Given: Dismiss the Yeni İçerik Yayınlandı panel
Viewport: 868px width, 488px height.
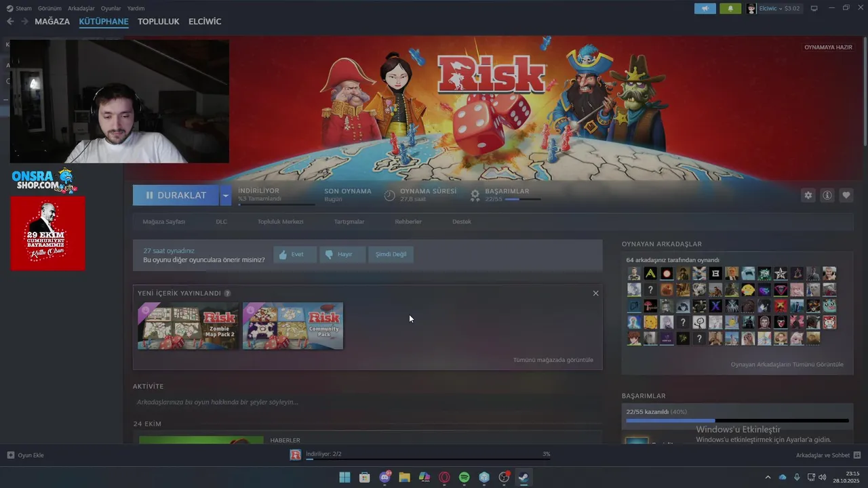Looking at the screenshot, I should coord(595,293).
